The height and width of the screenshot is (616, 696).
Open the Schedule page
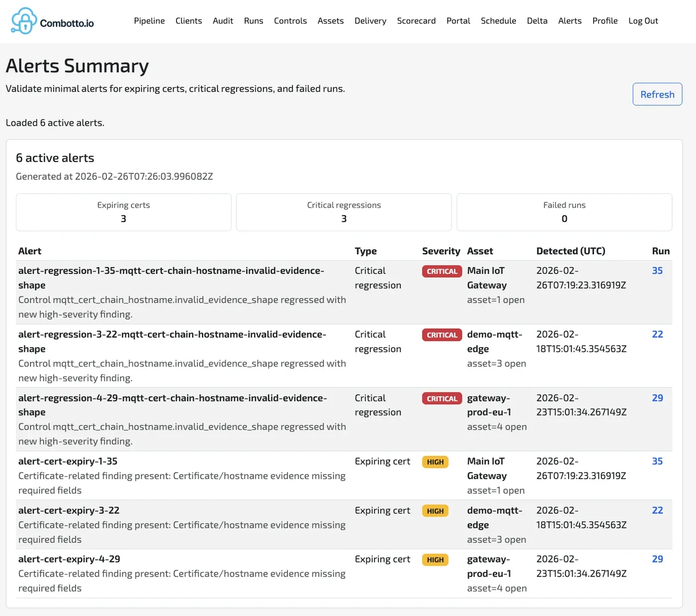coord(498,21)
